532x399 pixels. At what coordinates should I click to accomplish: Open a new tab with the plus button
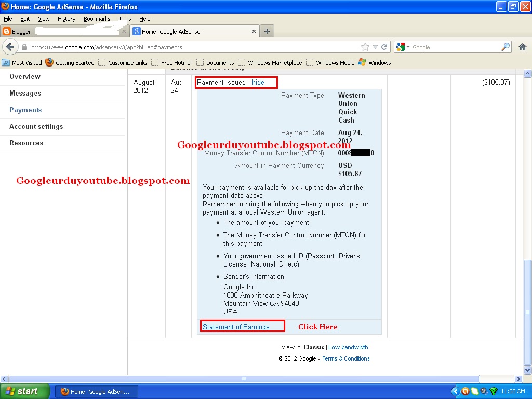coord(267,31)
